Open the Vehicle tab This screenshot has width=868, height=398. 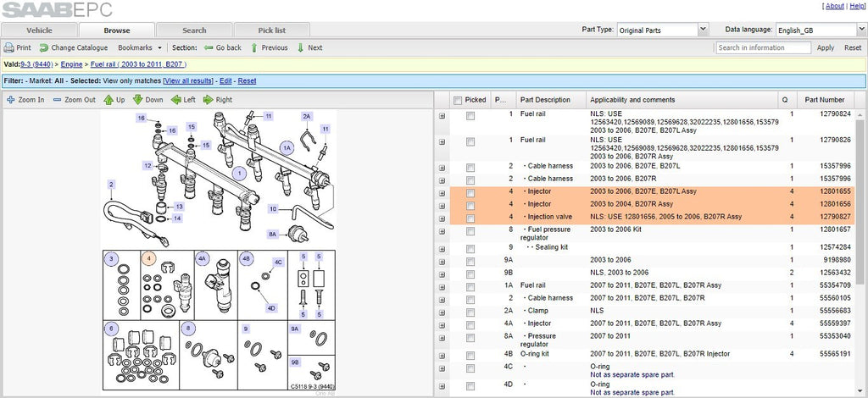(x=39, y=30)
